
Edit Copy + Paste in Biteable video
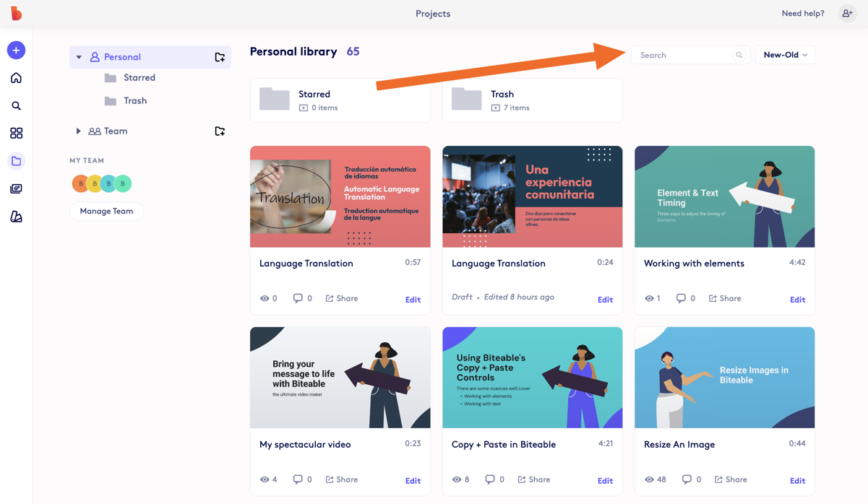(x=605, y=481)
